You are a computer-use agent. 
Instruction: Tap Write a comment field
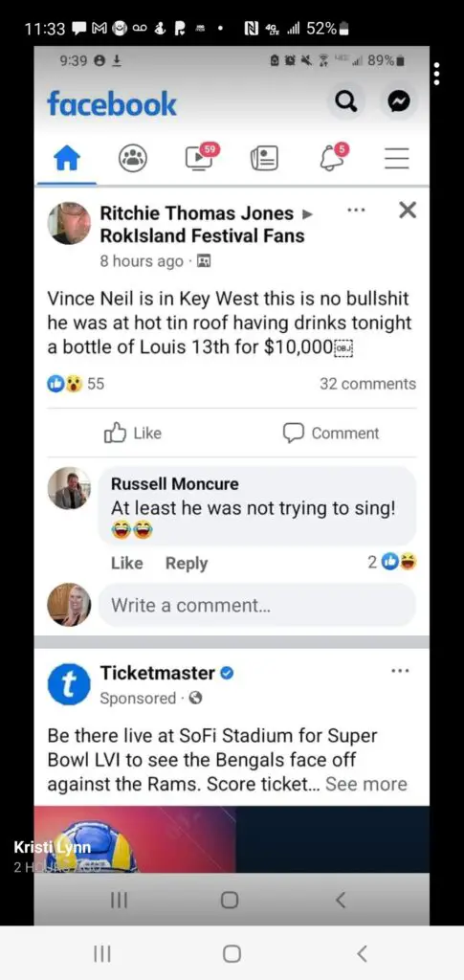pyautogui.click(x=256, y=605)
